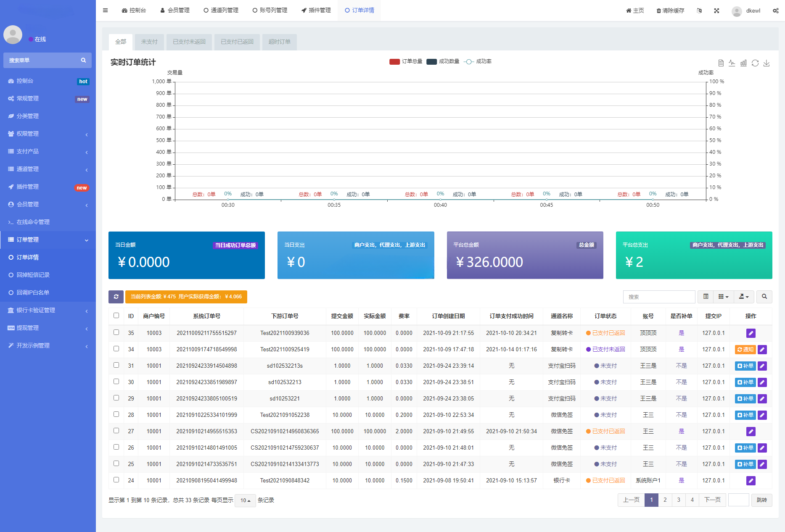Switch to the 未支付 tab
The height and width of the screenshot is (532, 785).
pos(149,42)
